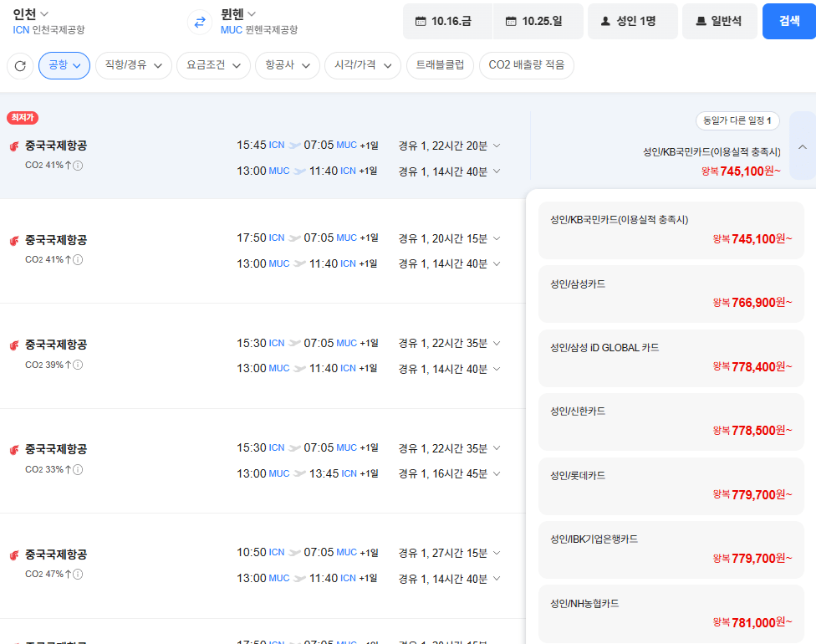Open seat class selector 일반석
The width and height of the screenshot is (816, 644).
click(720, 22)
